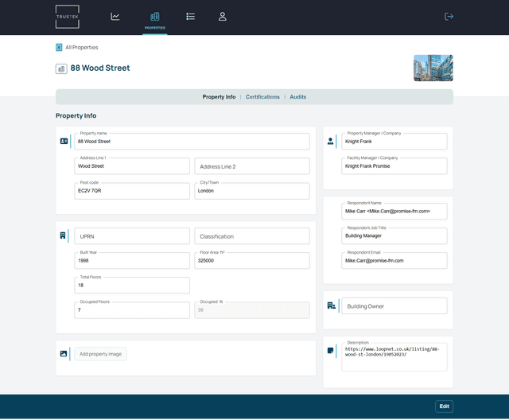This screenshot has width=509, height=420.
Task: Click the image icon beside Add property image
Action: pyautogui.click(x=64, y=353)
